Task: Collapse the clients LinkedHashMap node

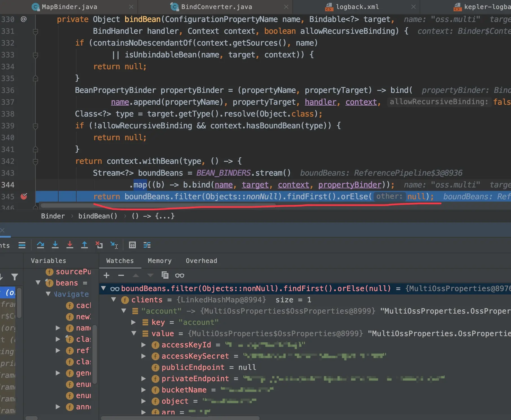Action: (x=114, y=300)
